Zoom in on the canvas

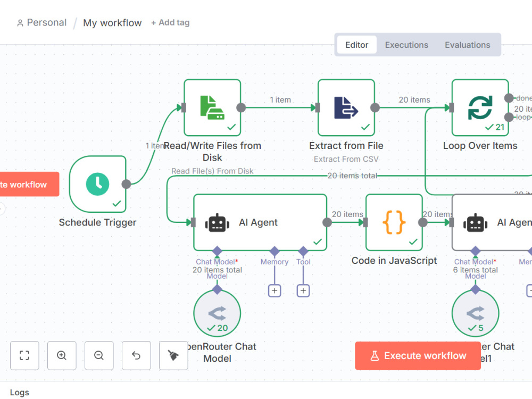point(62,355)
